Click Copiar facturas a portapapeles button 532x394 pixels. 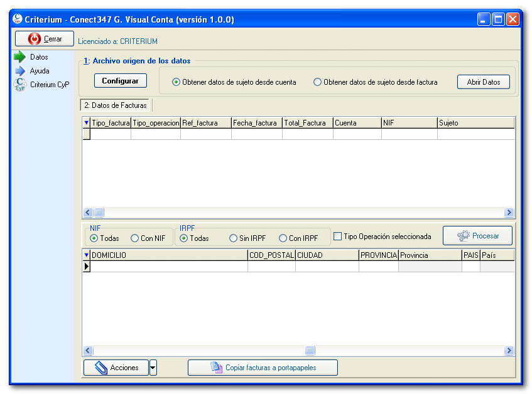click(263, 368)
